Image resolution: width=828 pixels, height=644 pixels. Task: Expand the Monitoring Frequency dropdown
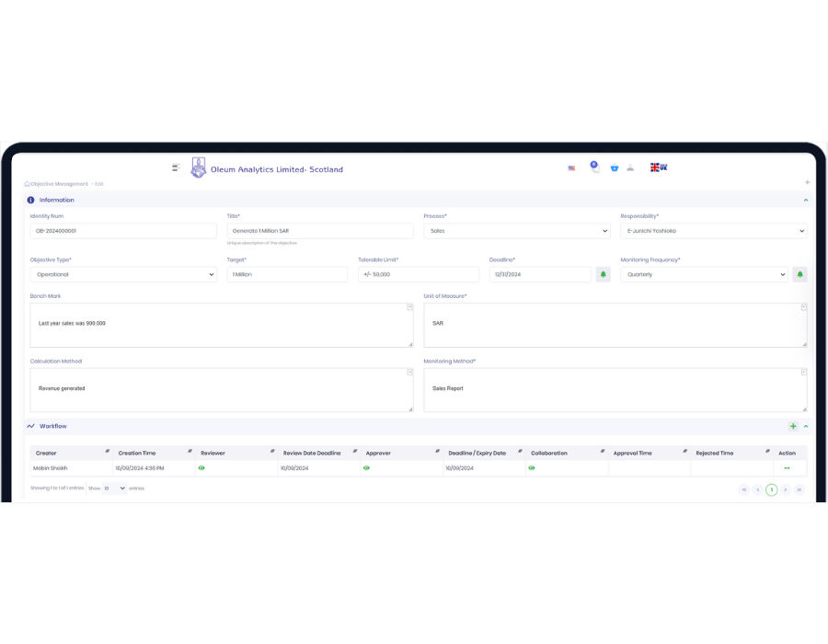pos(704,274)
